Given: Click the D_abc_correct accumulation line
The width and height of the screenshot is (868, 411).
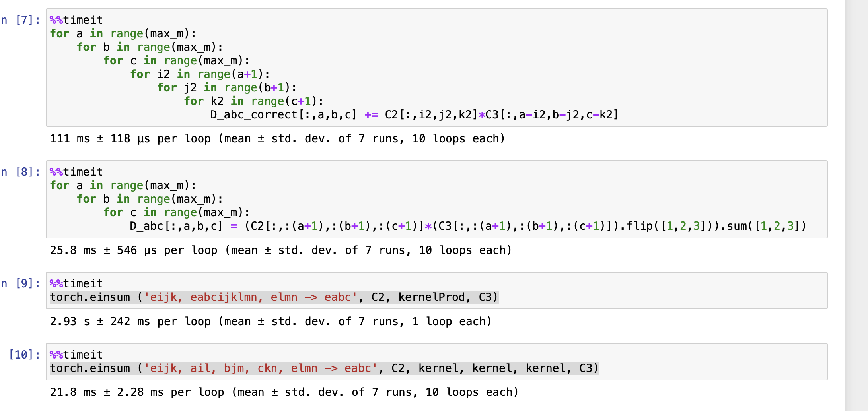Looking at the screenshot, I should tap(414, 115).
